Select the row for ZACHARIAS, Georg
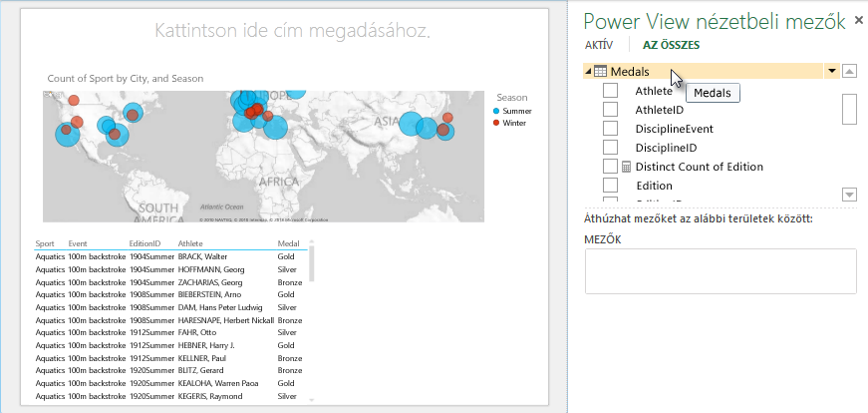 click(168, 282)
